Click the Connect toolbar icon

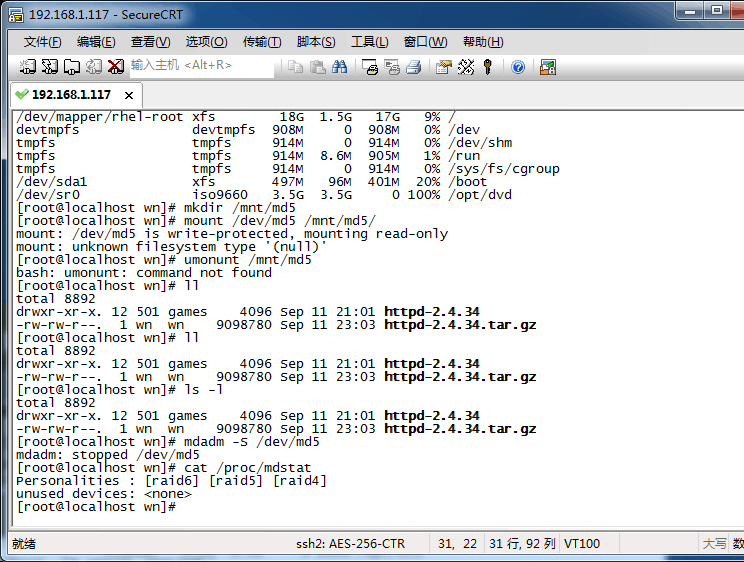[28, 67]
